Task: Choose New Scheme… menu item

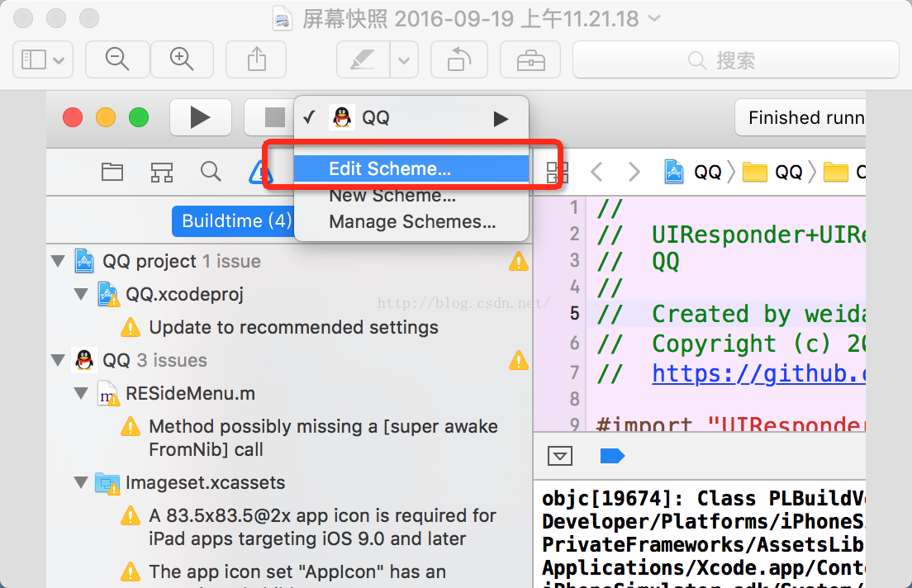Action: click(411, 196)
